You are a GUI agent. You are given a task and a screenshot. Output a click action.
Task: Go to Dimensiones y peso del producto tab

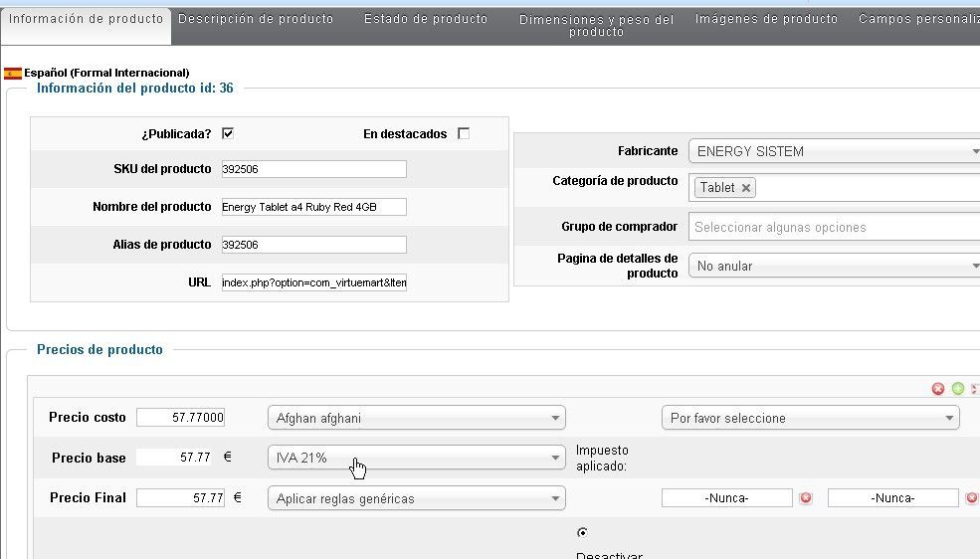[596, 26]
